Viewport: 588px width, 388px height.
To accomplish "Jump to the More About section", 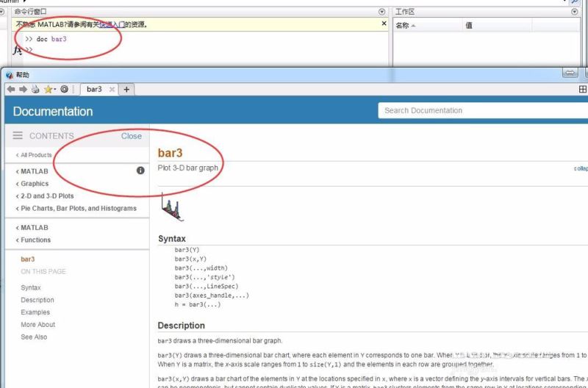I will [x=38, y=325].
